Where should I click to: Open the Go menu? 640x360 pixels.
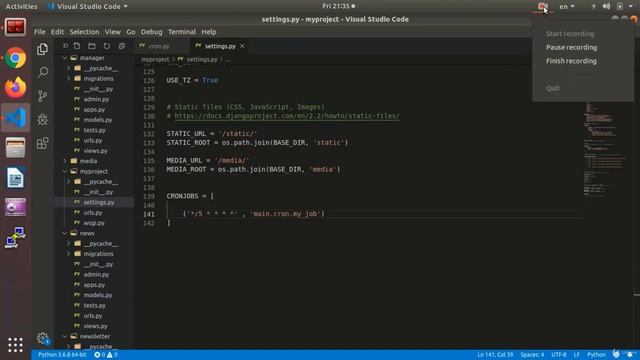(x=131, y=32)
